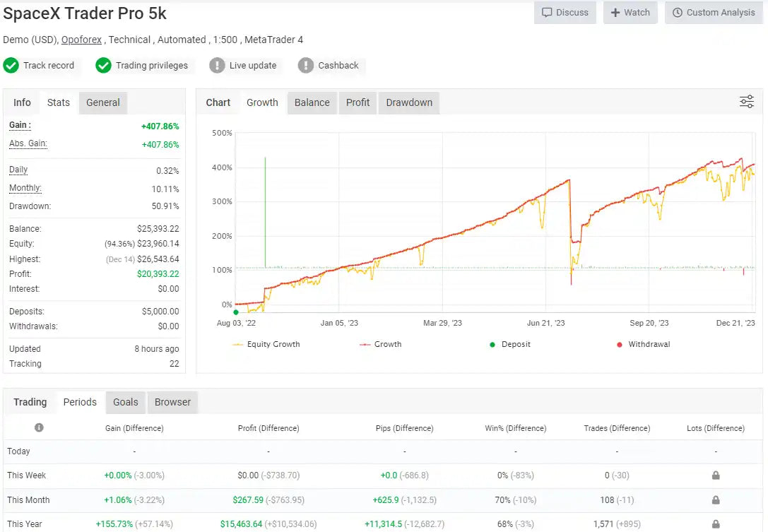Click the Track record green checkmark icon

11,66
